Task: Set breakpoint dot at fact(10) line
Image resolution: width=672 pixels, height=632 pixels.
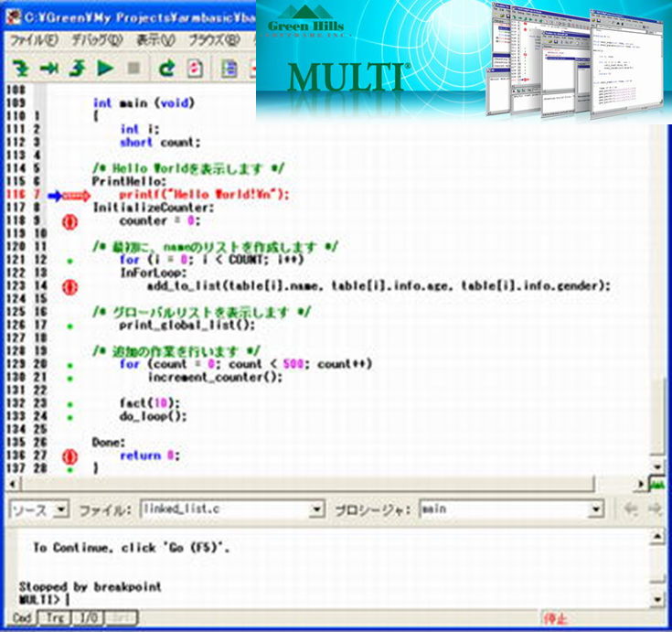Action: tap(70, 404)
